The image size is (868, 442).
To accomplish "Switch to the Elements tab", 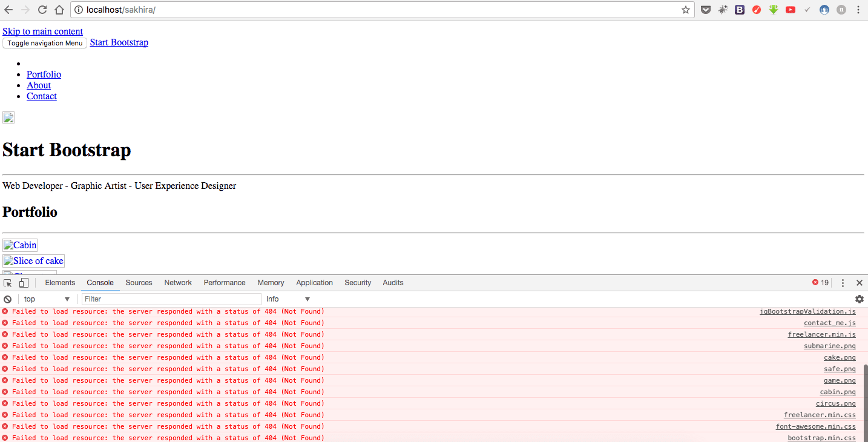I will pyautogui.click(x=60, y=283).
